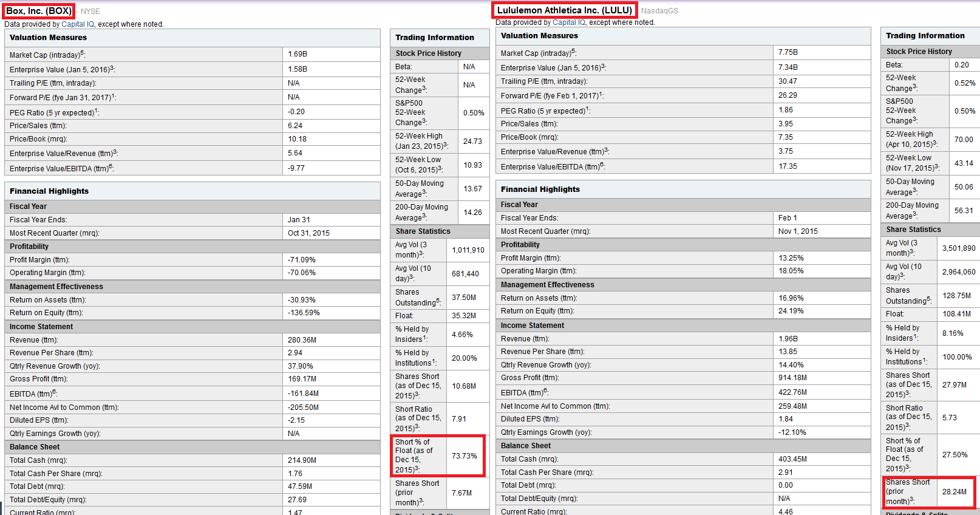Image resolution: width=980 pixels, height=515 pixels.
Task: Select Lululemon shares outstanding '128.75M'
Action: pyautogui.click(x=956, y=296)
